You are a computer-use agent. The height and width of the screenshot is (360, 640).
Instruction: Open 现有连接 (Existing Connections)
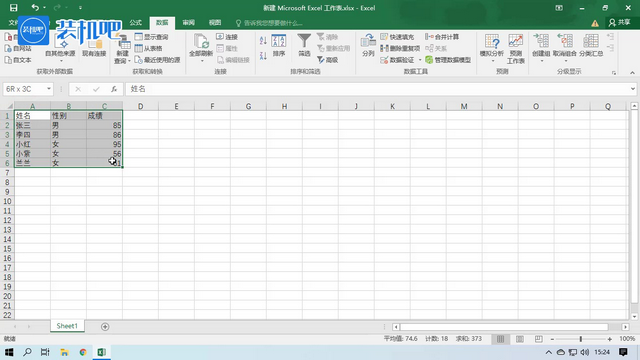pyautogui.click(x=94, y=47)
